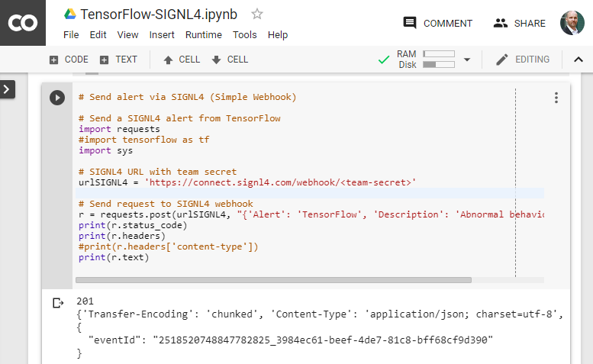Image resolution: width=593 pixels, height=364 pixels.
Task: Open the View menu
Action: (x=127, y=35)
